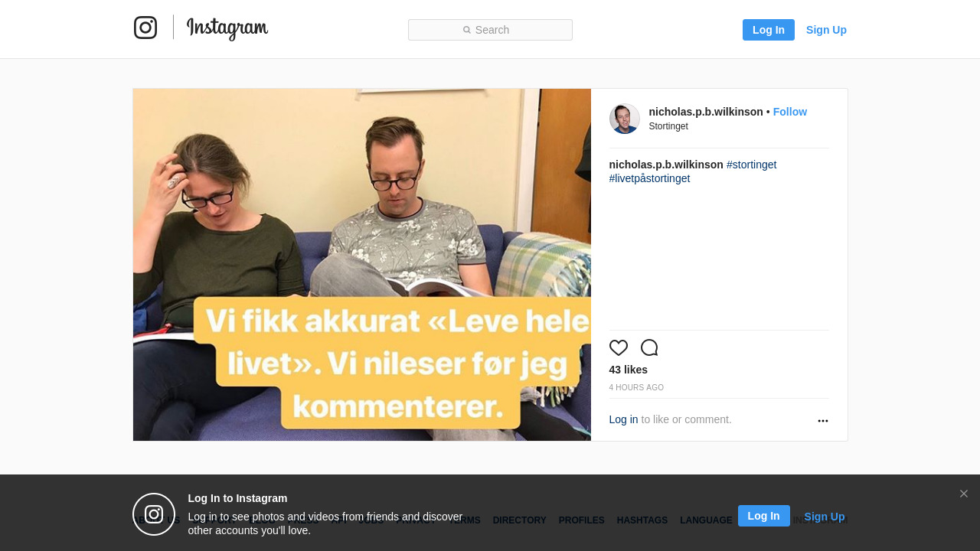Screen dimensions: 980x551
Task: Click the Instagram camera glyph logo in header
Action: 145,28
